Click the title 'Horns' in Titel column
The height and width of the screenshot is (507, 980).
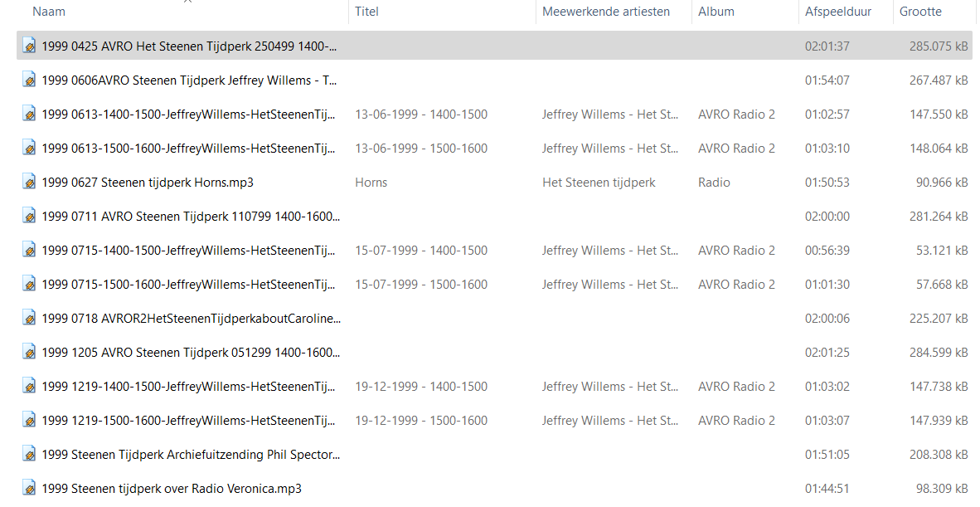[371, 182]
